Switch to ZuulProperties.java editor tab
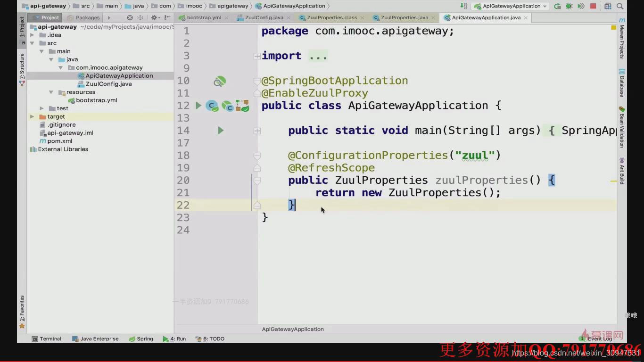This screenshot has width=644, height=362. click(x=404, y=17)
